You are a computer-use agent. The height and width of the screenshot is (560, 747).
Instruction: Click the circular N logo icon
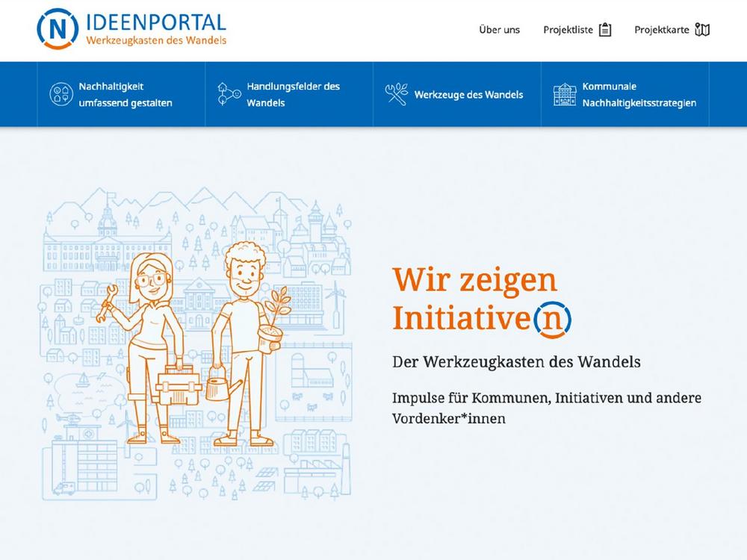(58, 29)
